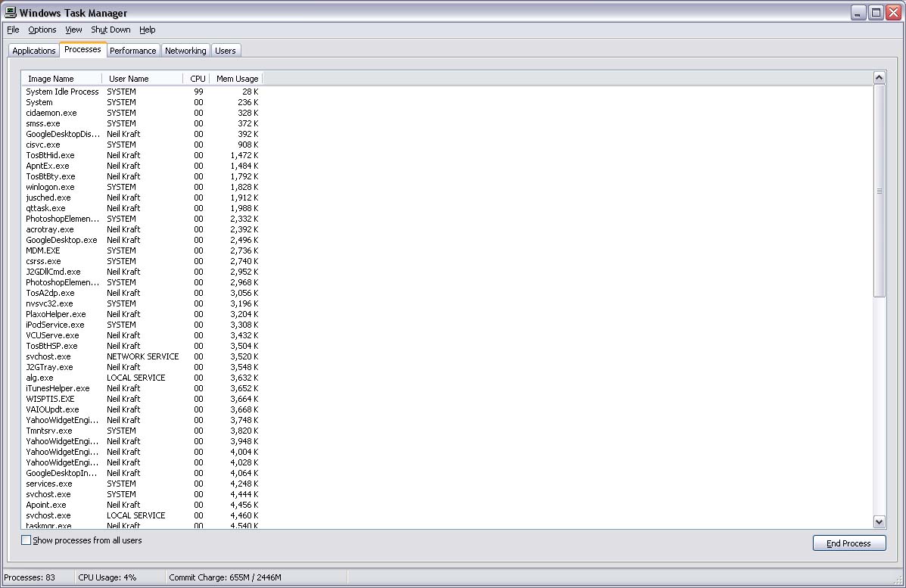Image resolution: width=906 pixels, height=588 pixels.
Task: Open the Options menu
Action: (x=42, y=30)
